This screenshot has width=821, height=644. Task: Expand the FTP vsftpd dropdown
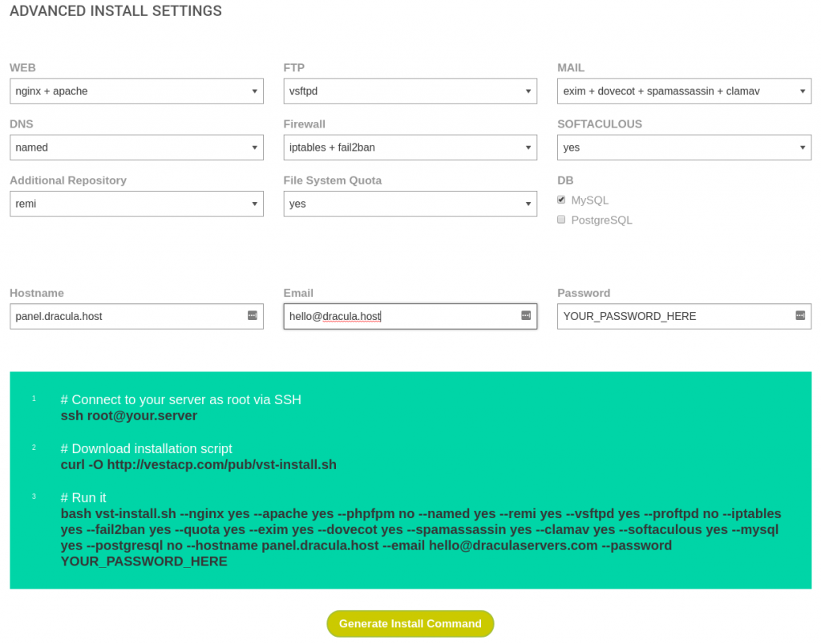(x=410, y=91)
